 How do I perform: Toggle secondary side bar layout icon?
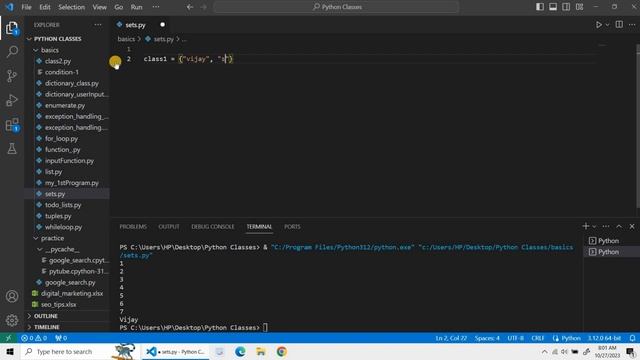(x=566, y=7)
